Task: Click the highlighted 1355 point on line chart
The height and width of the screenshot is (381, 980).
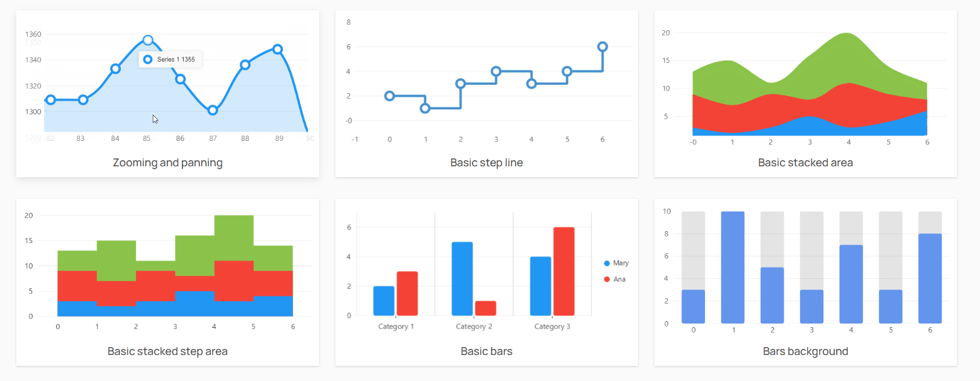Action: [x=148, y=41]
